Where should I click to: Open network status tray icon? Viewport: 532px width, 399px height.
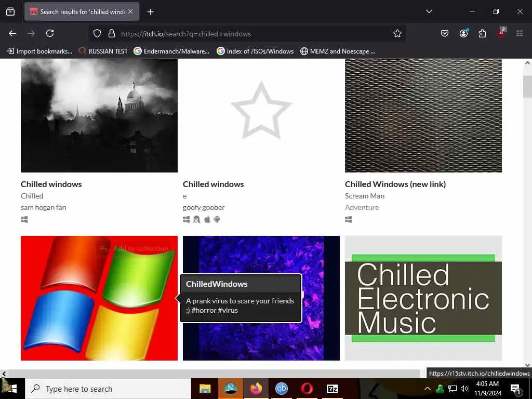coord(453,389)
